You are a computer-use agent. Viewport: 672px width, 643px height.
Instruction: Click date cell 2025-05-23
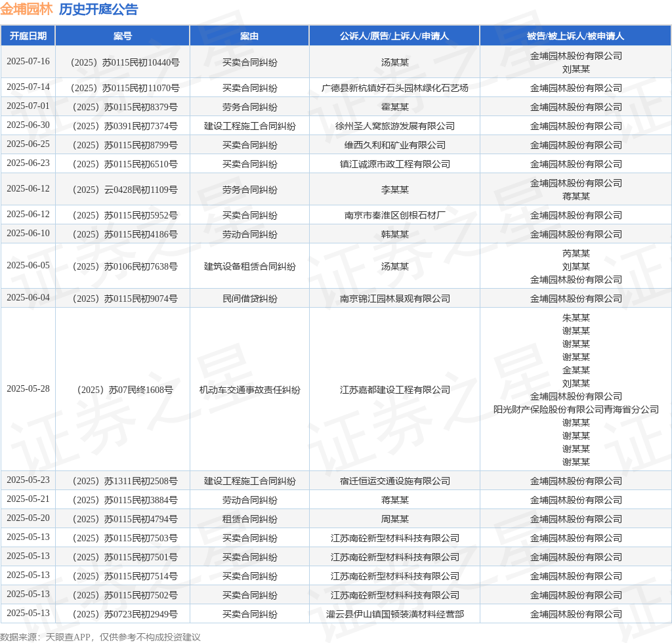click(x=28, y=480)
